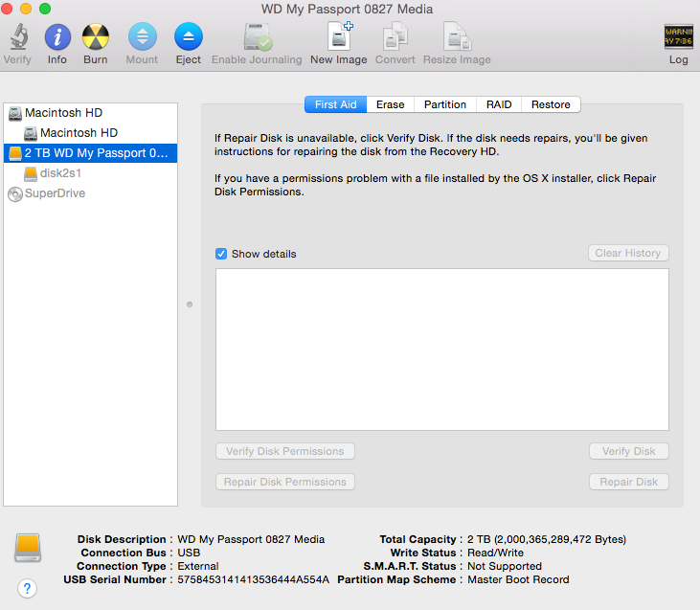700x610 pixels.
Task: Open the Partition tab
Action: click(x=445, y=104)
